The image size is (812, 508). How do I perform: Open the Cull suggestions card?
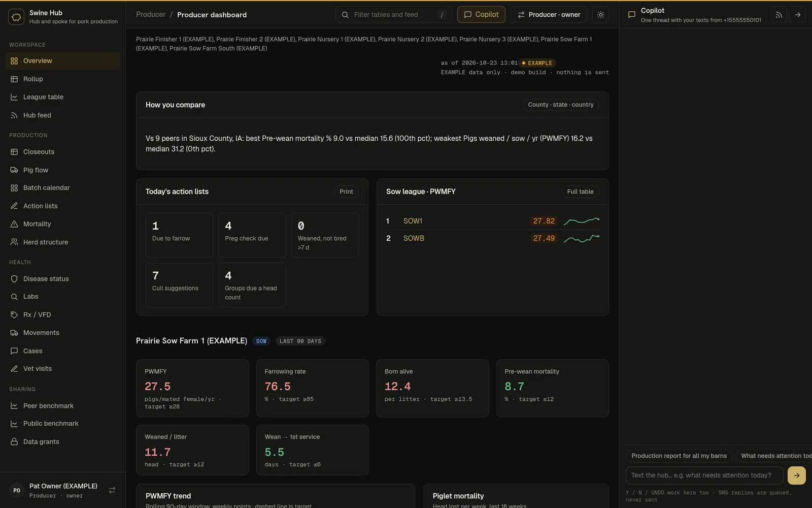point(179,285)
